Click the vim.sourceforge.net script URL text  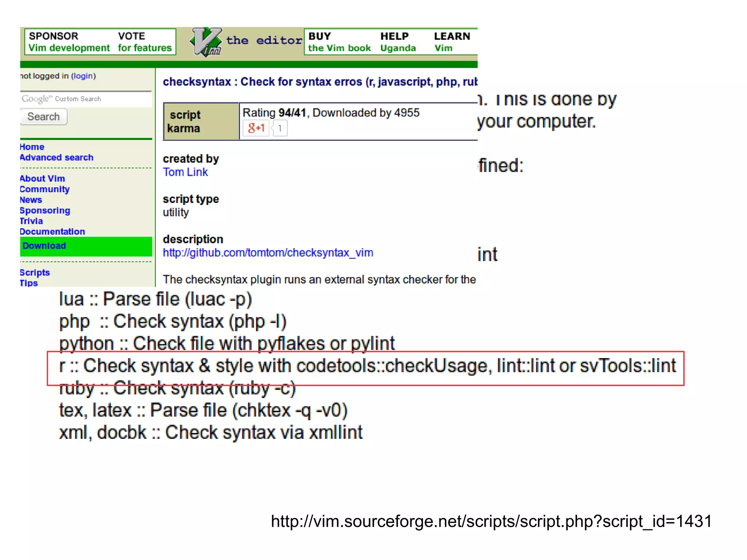(491, 522)
